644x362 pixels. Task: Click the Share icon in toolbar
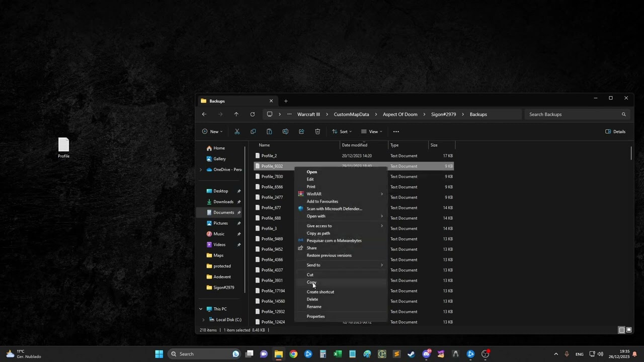tap(301, 132)
